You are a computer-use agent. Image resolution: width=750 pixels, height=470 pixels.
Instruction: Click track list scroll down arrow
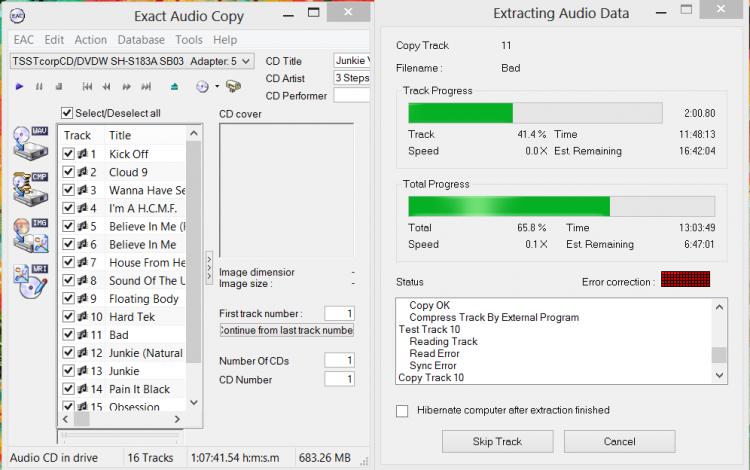click(x=194, y=403)
